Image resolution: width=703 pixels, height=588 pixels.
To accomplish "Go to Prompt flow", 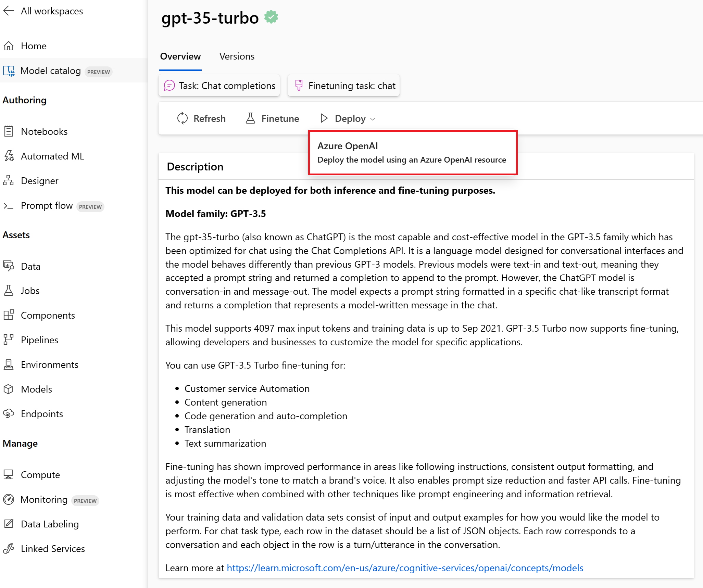I will point(47,206).
